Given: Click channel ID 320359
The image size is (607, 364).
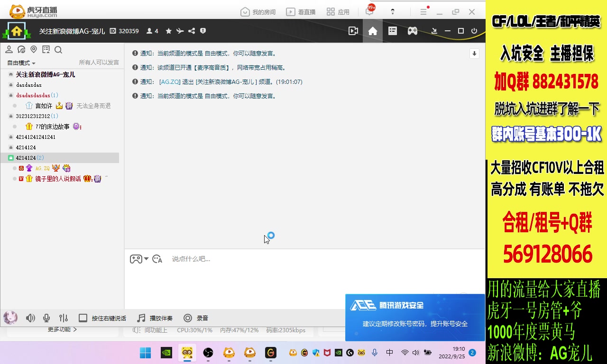Looking at the screenshot, I should (x=124, y=31).
